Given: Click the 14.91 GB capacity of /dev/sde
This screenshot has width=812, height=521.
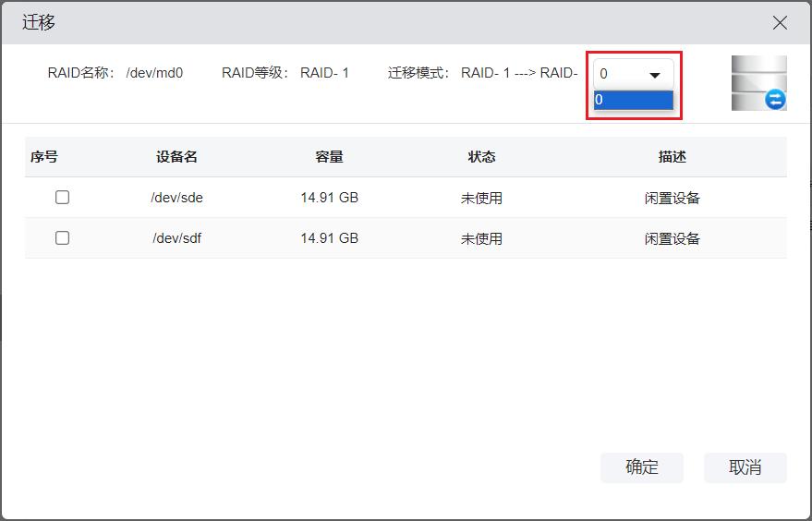Looking at the screenshot, I should click(x=329, y=198).
